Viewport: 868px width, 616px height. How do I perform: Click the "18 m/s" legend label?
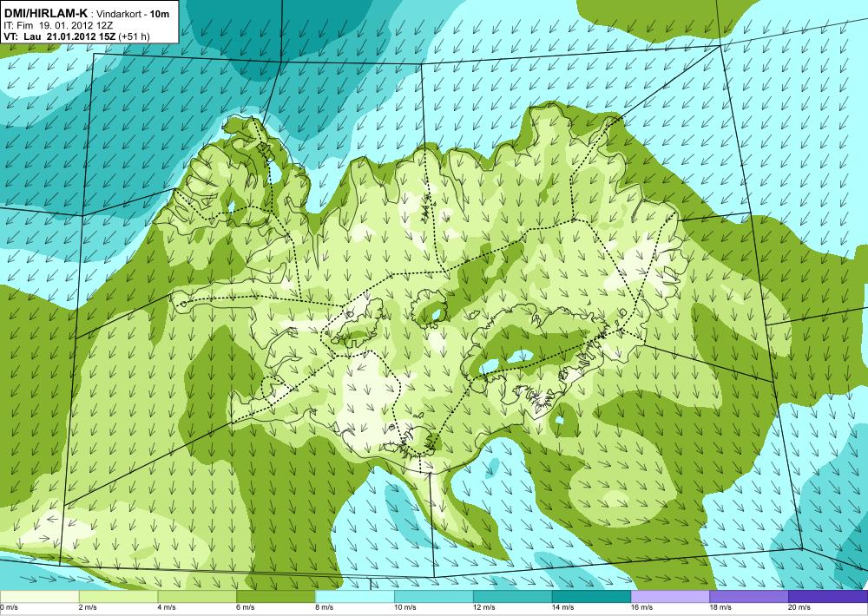pos(722,607)
